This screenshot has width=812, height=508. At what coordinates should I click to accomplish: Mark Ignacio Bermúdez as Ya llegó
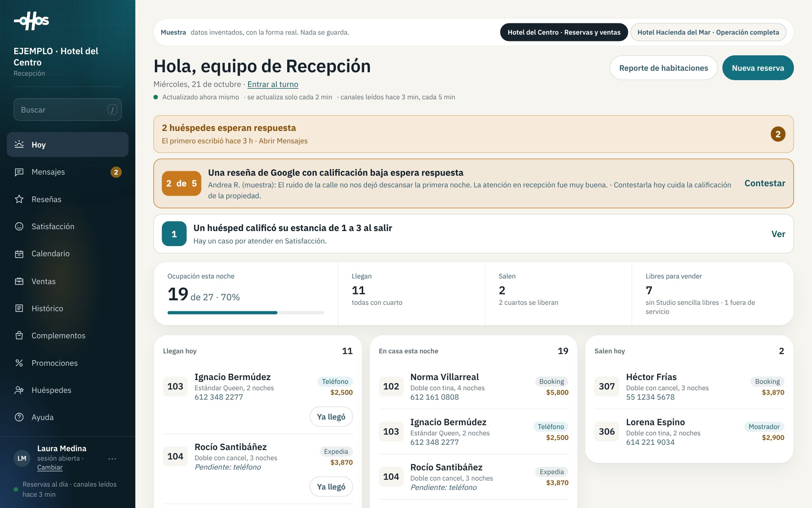click(x=331, y=417)
